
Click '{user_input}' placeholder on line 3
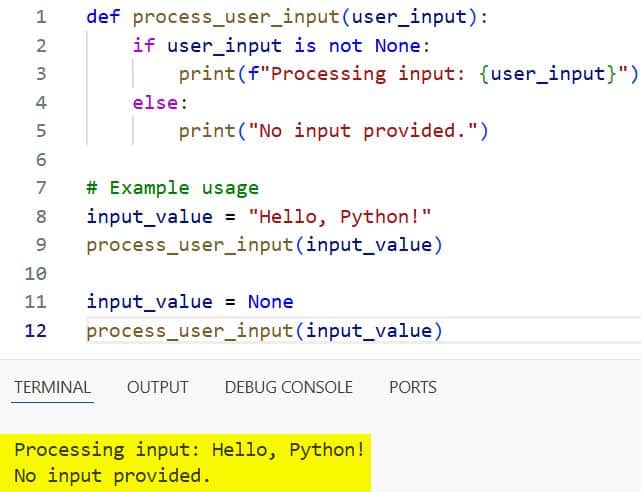pos(548,75)
